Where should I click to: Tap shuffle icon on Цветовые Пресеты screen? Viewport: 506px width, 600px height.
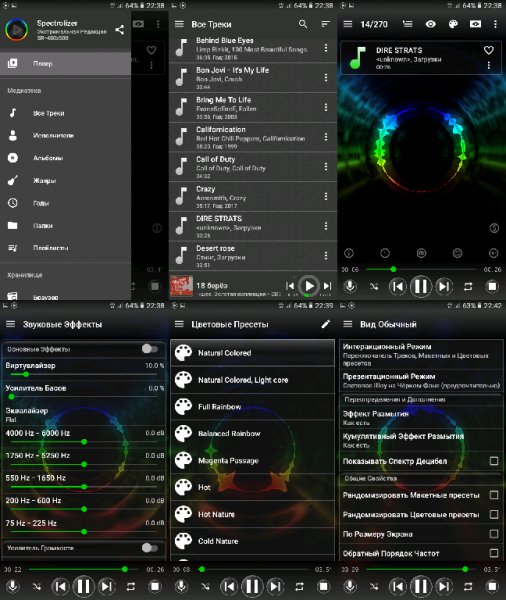(x=206, y=586)
